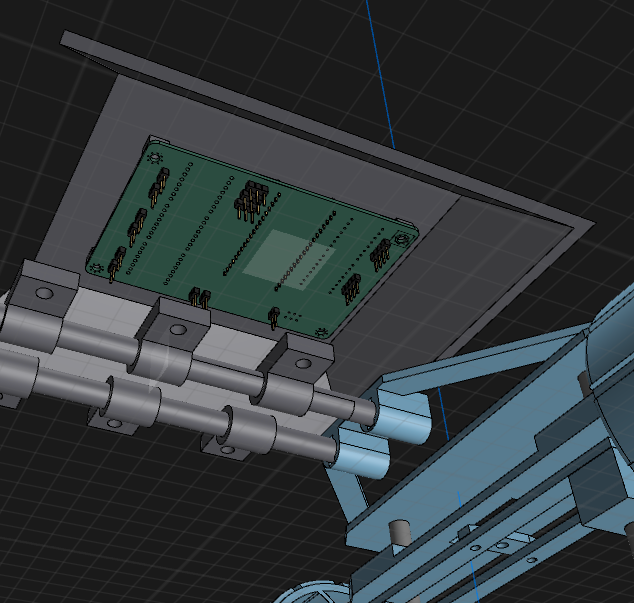The height and width of the screenshot is (603, 634).
Task: Select the dark peg at the blue rail bottom
Action: pos(398,531)
